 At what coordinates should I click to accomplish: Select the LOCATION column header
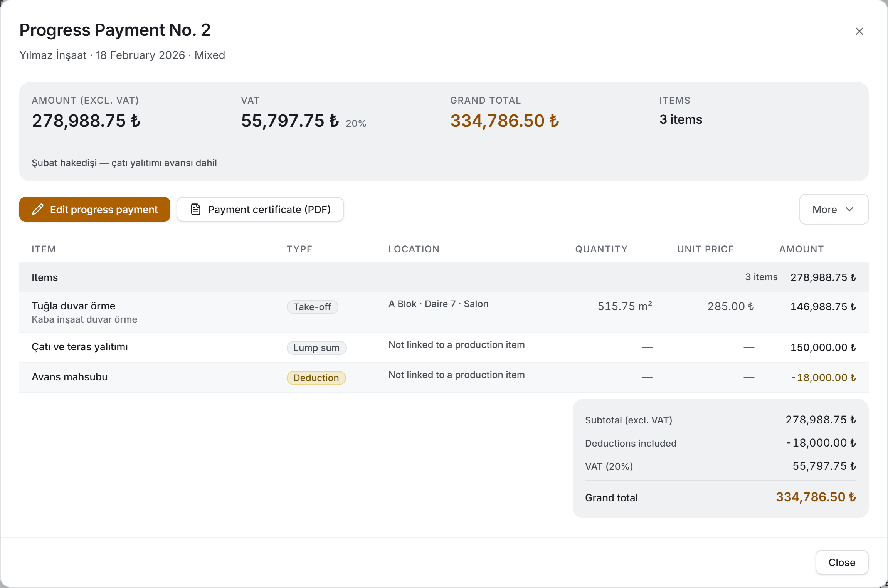414,249
